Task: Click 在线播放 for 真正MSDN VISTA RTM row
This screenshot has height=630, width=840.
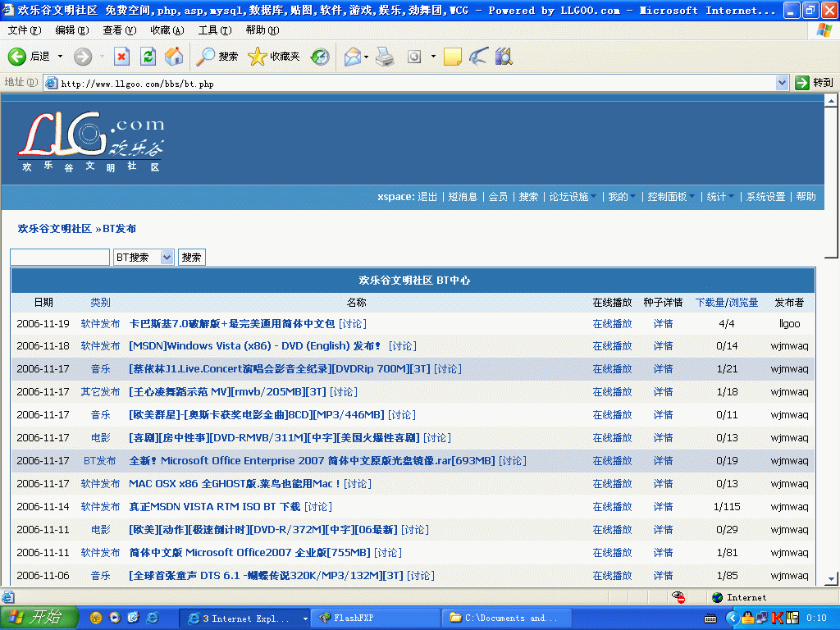Action: tap(612, 507)
